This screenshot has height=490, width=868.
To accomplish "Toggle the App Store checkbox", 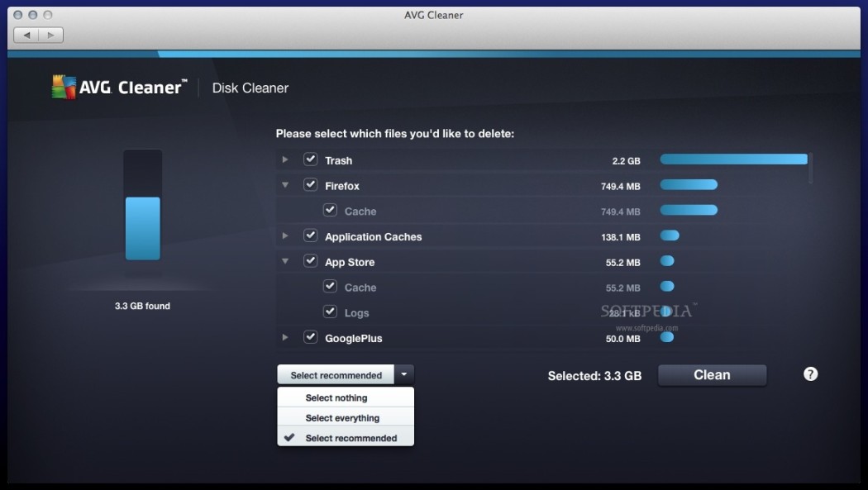I will click(x=311, y=261).
